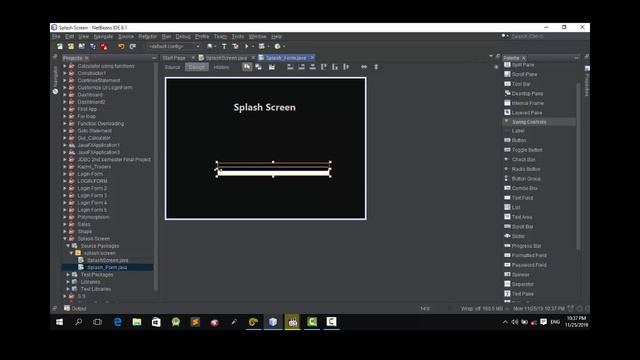Expand the Dashboard project node
The height and width of the screenshot is (360, 640).
coord(64,95)
